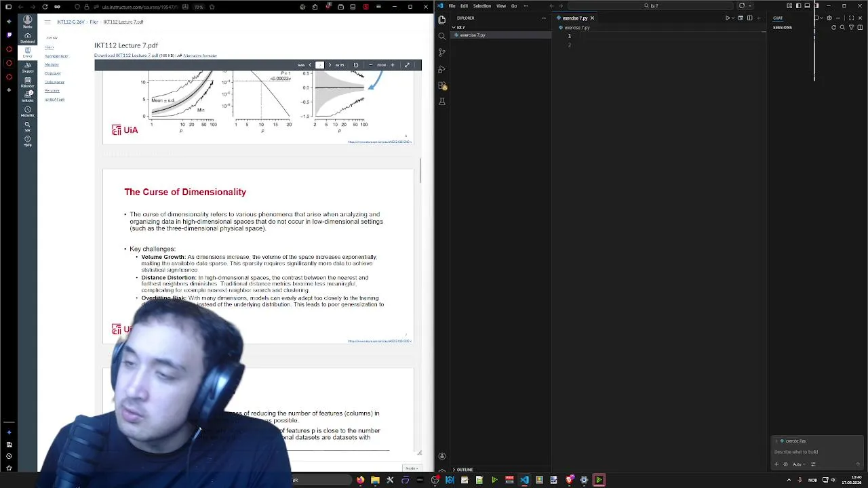The image size is (868, 488).
Task: Open chat settings gear icon
Action: pyautogui.click(x=829, y=18)
